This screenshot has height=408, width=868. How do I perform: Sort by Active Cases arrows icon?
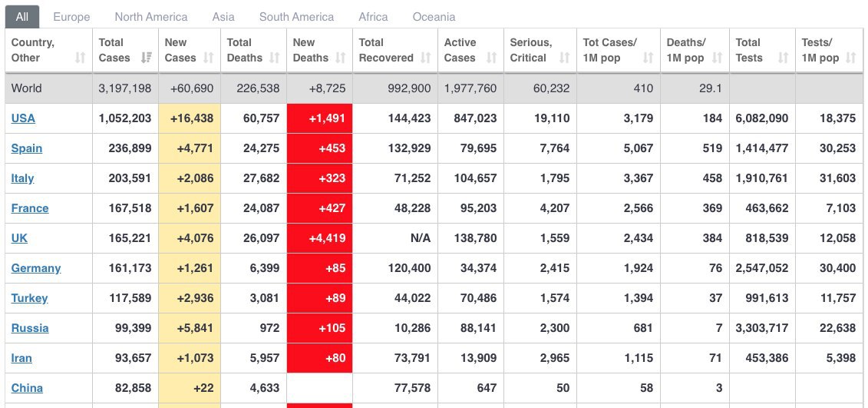point(491,58)
